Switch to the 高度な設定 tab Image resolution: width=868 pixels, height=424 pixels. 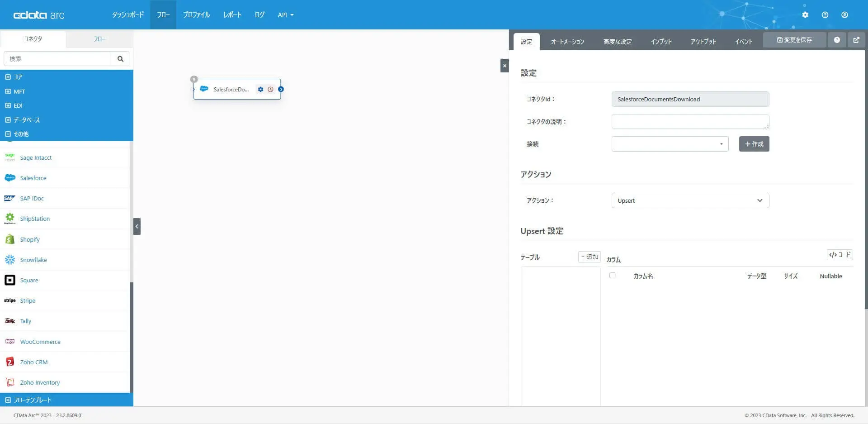point(618,42)
